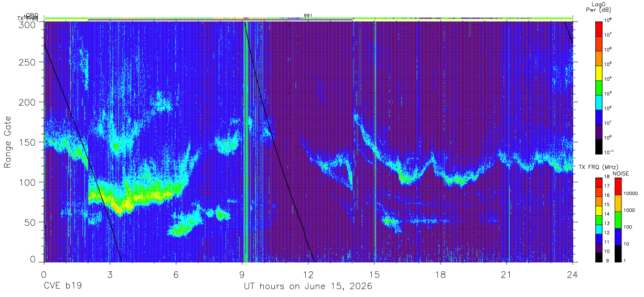Click the x-axis tick label '18'

coord(441,274)
